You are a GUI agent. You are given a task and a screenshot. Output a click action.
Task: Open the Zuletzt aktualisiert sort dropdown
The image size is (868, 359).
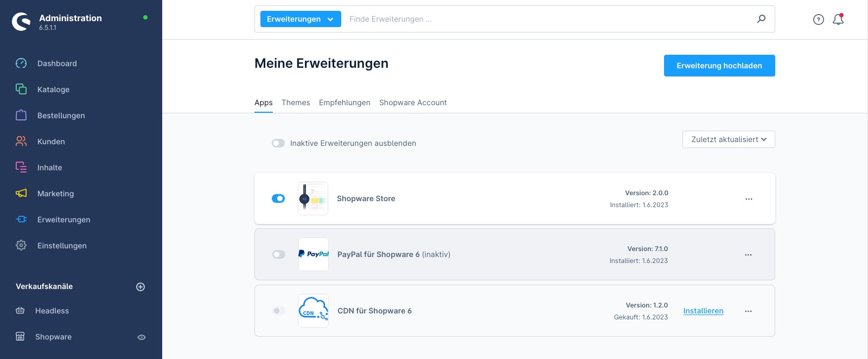pyautogui.click(x=729, y=139)
